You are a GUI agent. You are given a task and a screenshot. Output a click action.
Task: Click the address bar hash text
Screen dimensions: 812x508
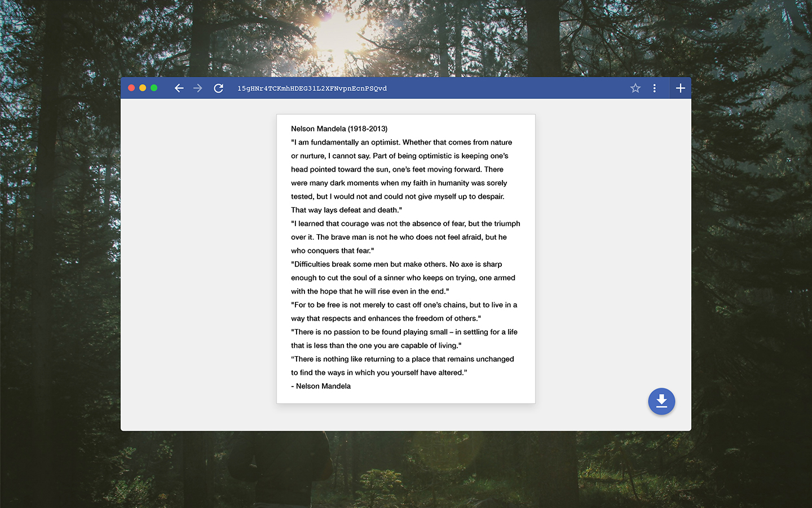(x=312, y=89)
